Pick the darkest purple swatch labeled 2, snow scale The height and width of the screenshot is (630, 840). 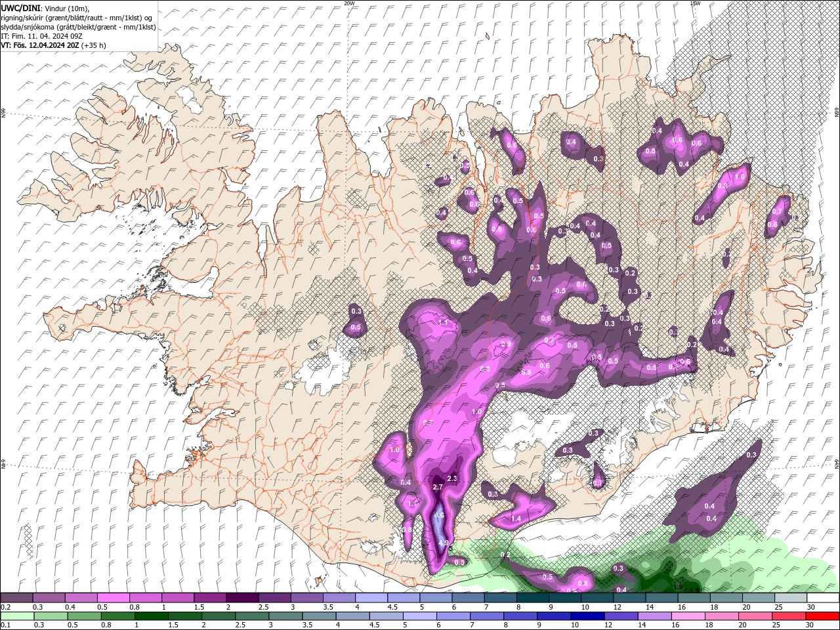tap(242, 598)
